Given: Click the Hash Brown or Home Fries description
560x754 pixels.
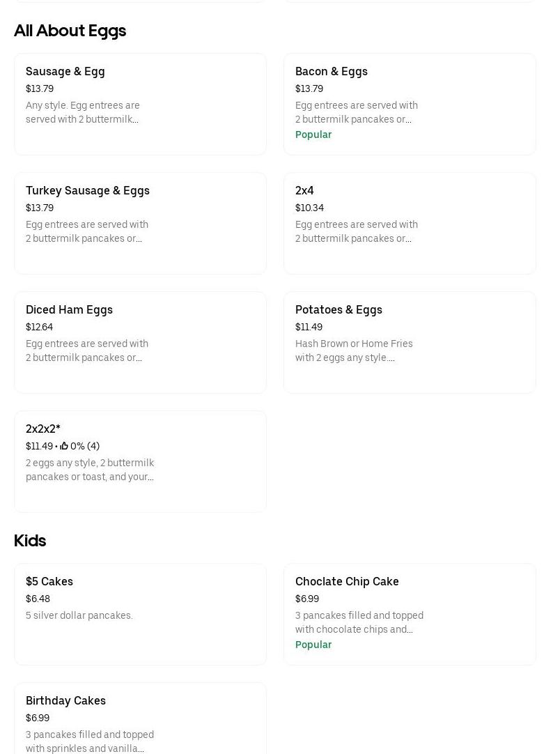Looking at the screenshot, I should click(354, 351).
